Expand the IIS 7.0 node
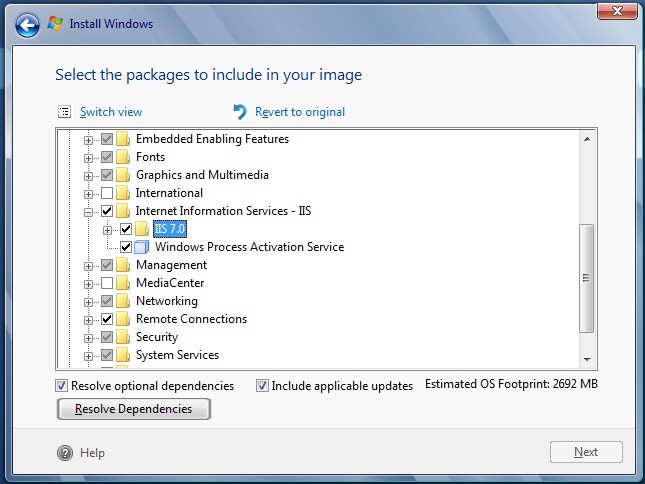645x484 pixels. (x=107, y=230)
